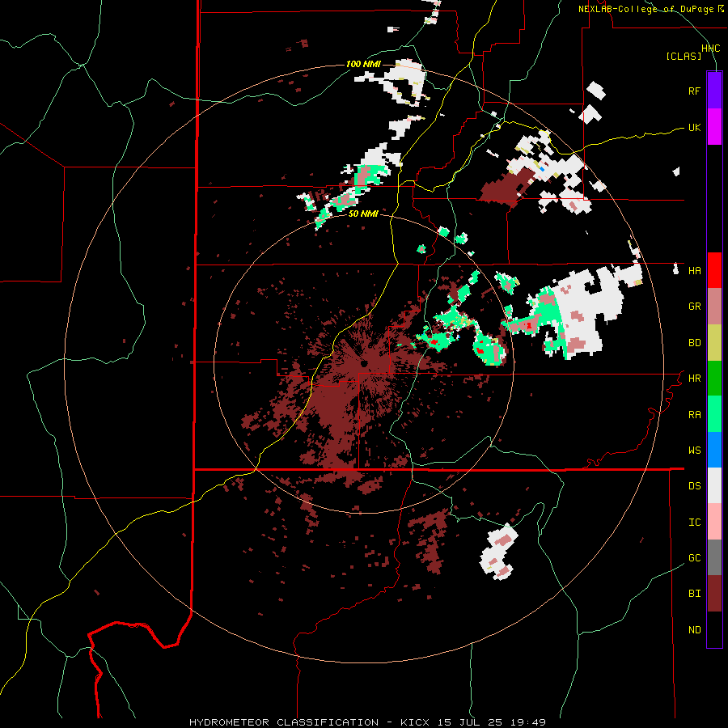Click the radar site center dot
This screenshot has height=728, width=728.
pyautogui.click(x=363, y=363)
